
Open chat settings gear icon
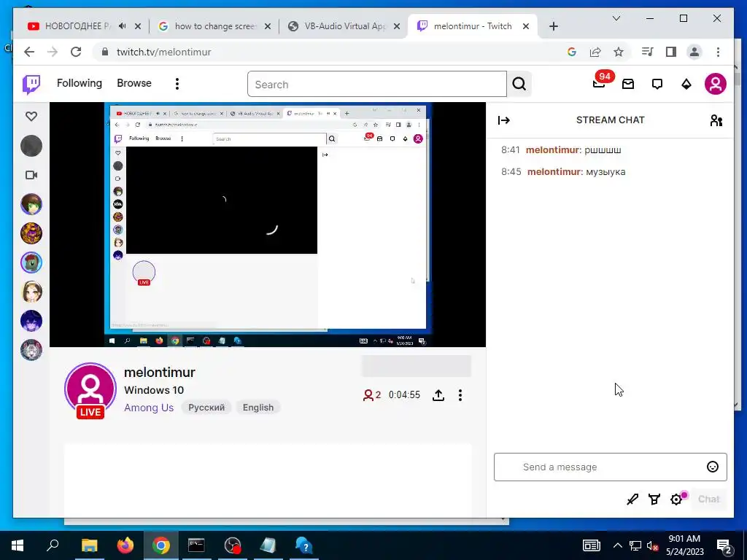click(676, 499)
